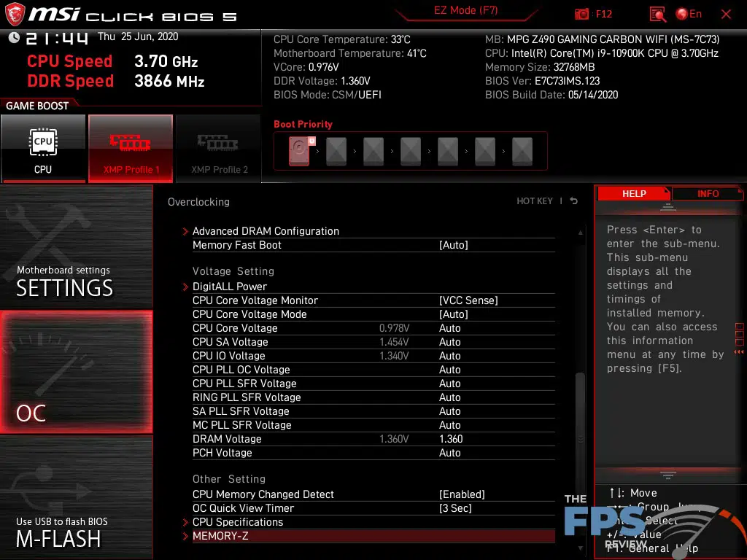Screen dimensions: 747x560
Task: Click the red side-panel arrows on right edge
Action: (x=739, y=352)
